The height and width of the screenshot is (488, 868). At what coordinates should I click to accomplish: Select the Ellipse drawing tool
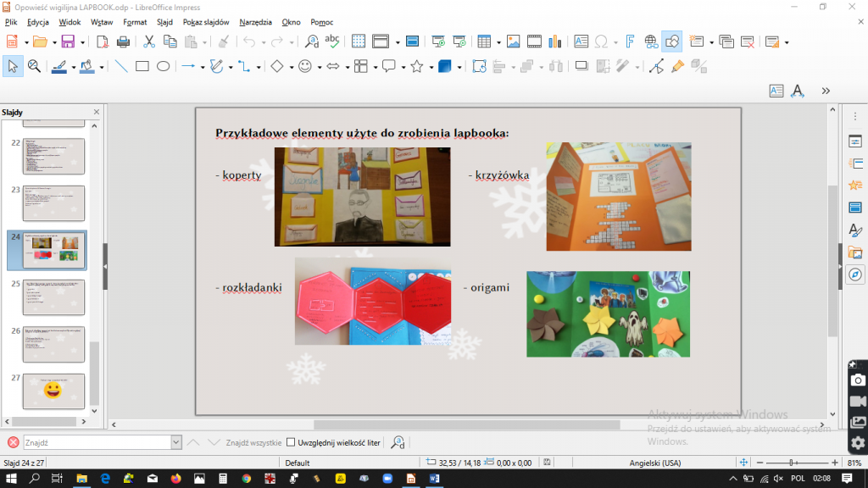pos(164,66)
